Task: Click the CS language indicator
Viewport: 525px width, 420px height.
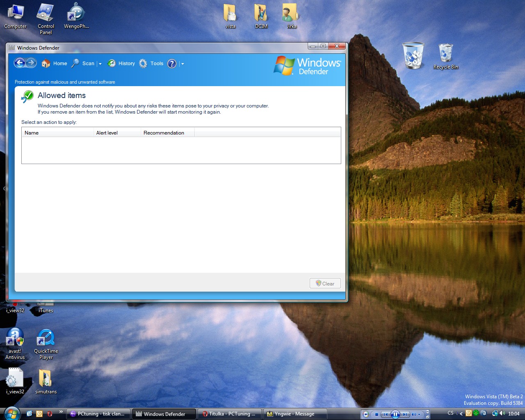Action: tap(450, 413)
